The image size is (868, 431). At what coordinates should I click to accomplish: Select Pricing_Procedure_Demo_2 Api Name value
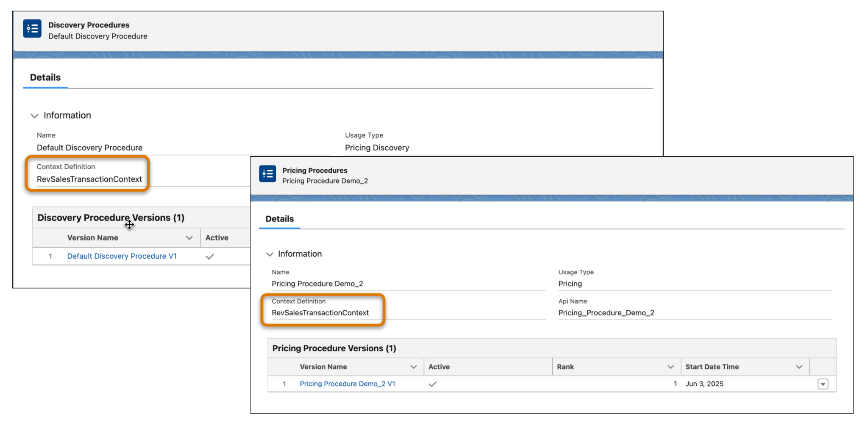pos(606,313)
